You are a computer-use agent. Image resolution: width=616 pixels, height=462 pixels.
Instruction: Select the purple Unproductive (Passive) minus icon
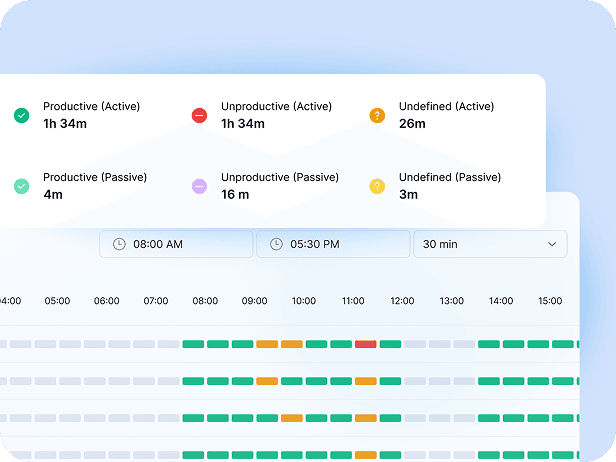(199, 186)
